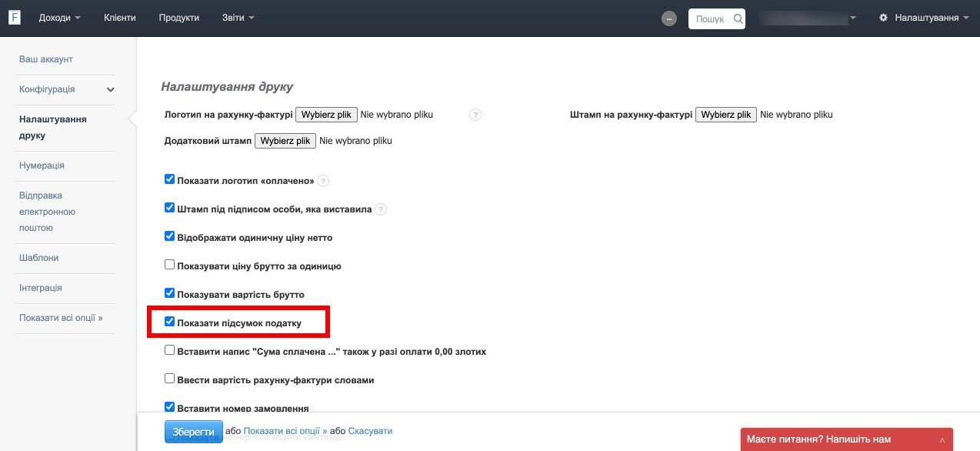Enable Вставити напис "Сума сплачена" checkbox
This screenshot has height=451, width=980.
pyautogui.click(x=170, y=350)
